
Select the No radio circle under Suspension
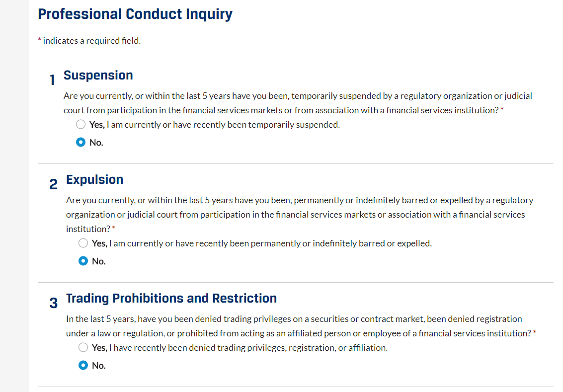coord(81,143)
